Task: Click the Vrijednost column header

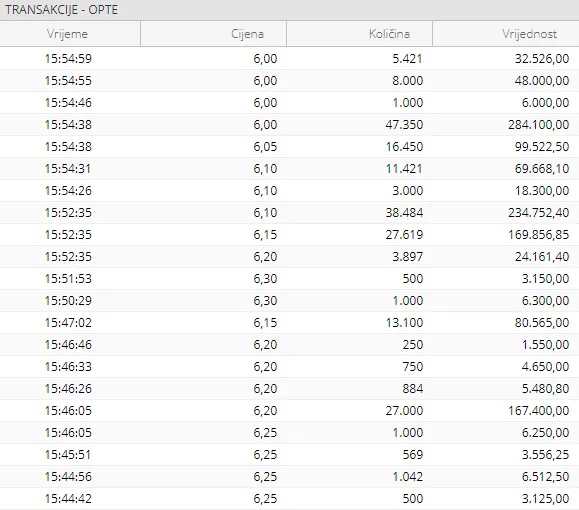Action: coord(506,34)
